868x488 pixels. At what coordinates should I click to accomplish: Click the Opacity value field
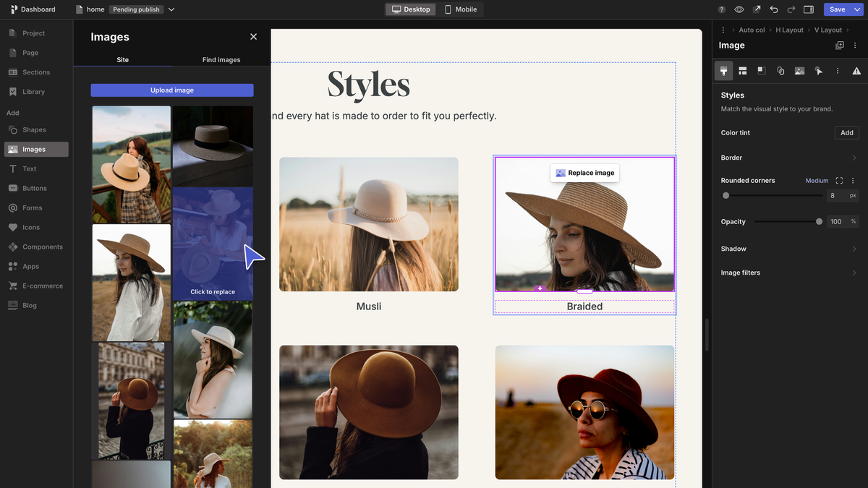(842, 222)
